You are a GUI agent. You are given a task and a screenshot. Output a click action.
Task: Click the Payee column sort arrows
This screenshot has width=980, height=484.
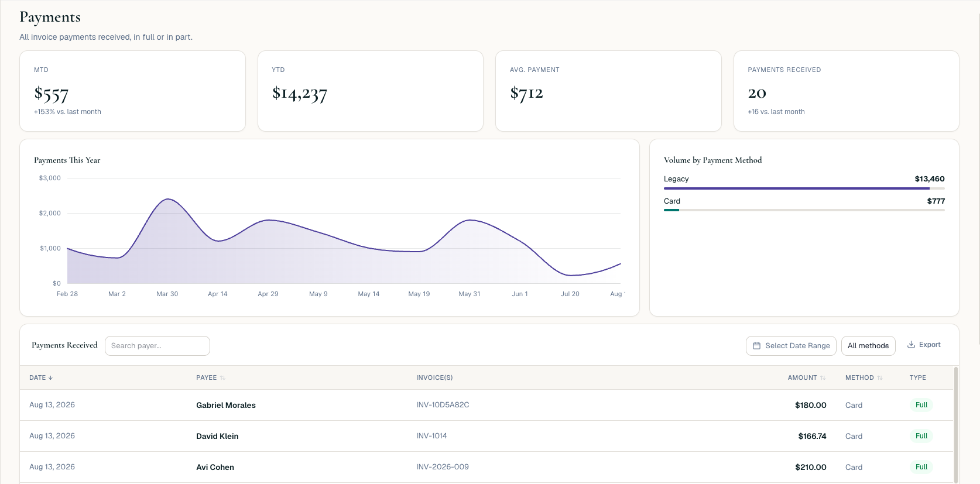tap(222, 378)
